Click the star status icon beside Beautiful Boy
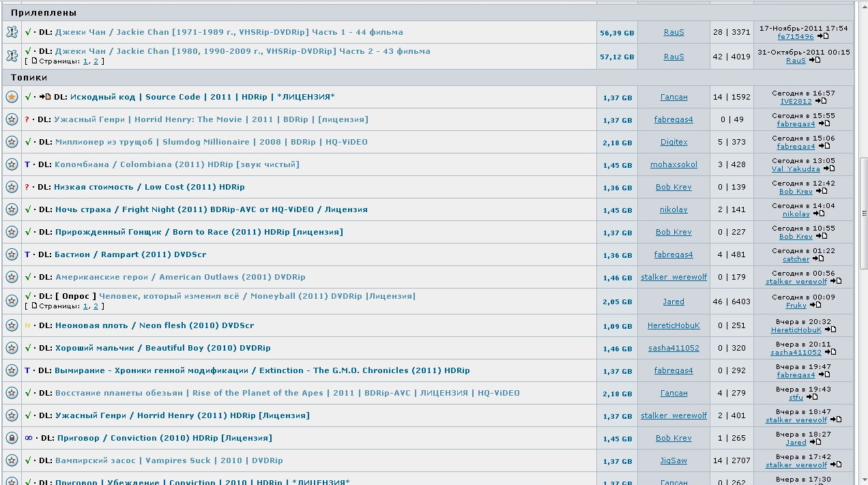The image size is (868, 485). pos(12,348)
